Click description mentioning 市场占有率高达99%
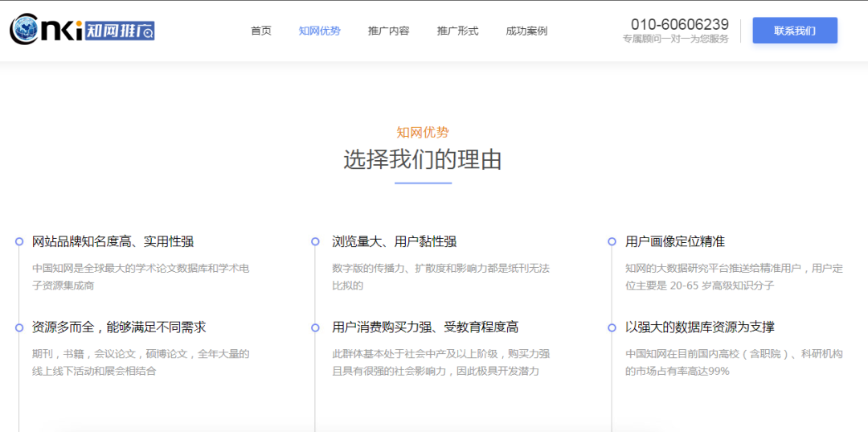The width and height of the screenshot is (868, 432). (x=735, y=362)
